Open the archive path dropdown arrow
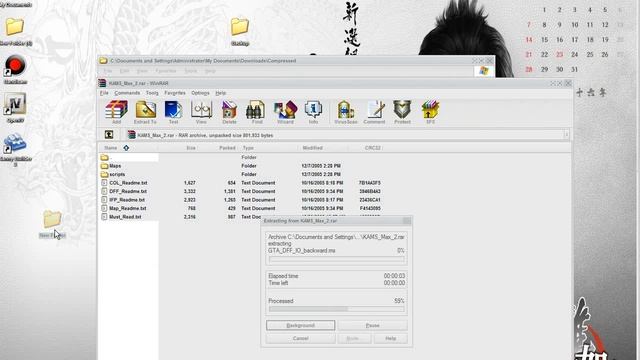This screenshot has width=640, height=360. [x=566, y=135]
